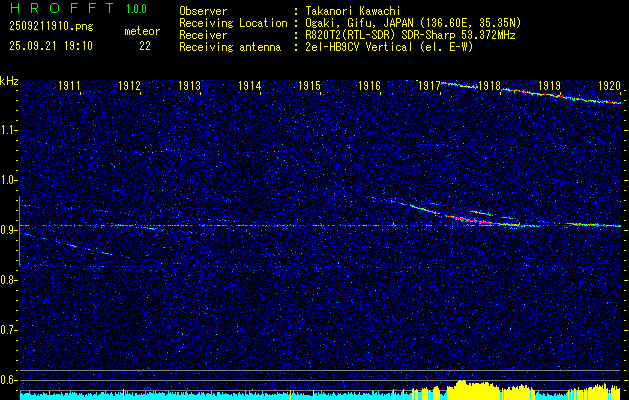
Task: Click the 1917 time marker
Action: (429, 86)
